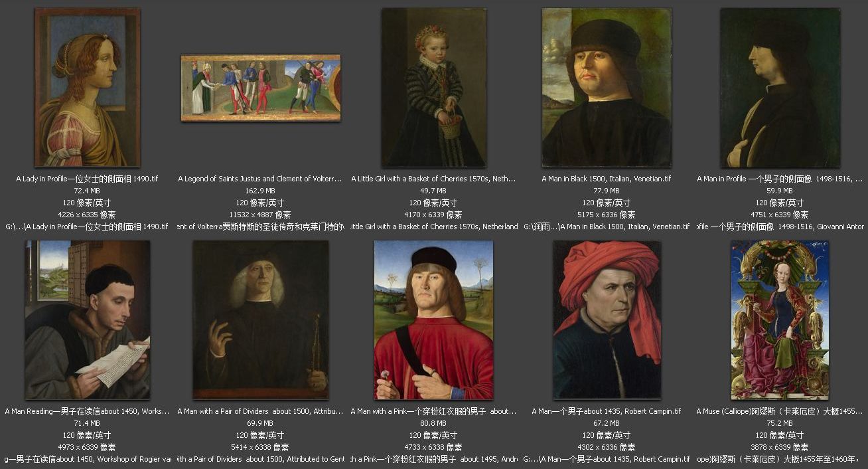This screenshot has width=868, height=469.
Task: Click the 162.9 MB file size label
Action: [x=260, y=191]
